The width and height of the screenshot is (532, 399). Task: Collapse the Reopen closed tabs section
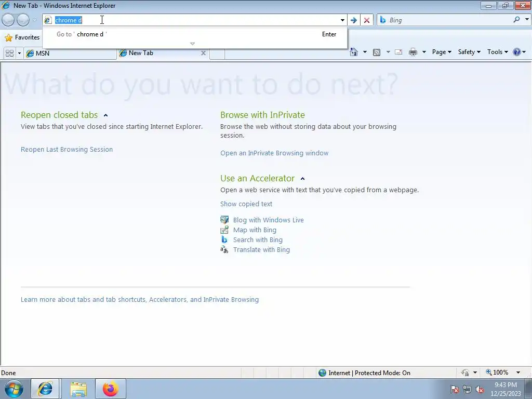coord(105,115)
